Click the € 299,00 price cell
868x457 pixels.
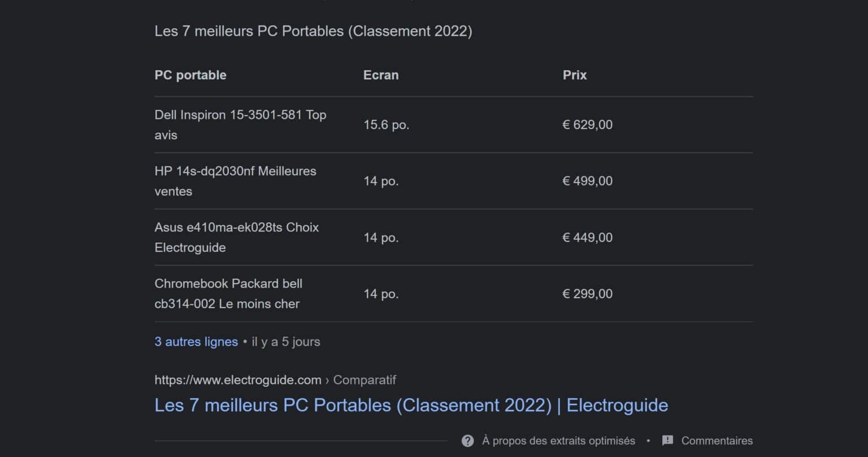point(587,294)
